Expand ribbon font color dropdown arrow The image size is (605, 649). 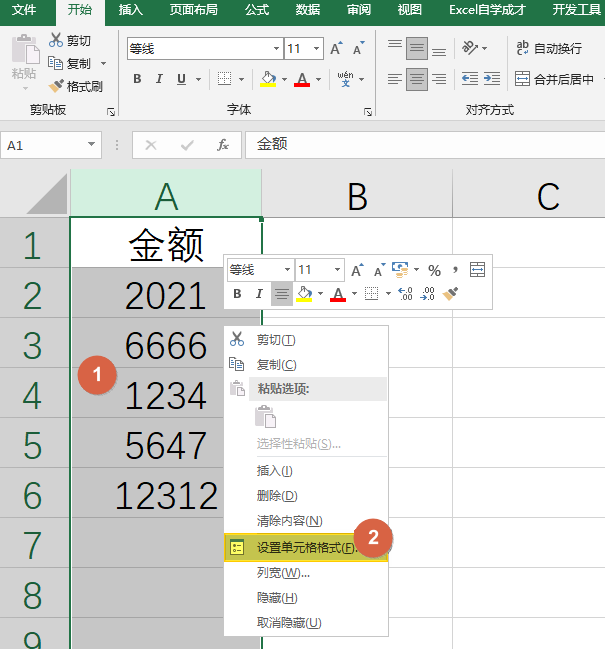click(319, 79)
